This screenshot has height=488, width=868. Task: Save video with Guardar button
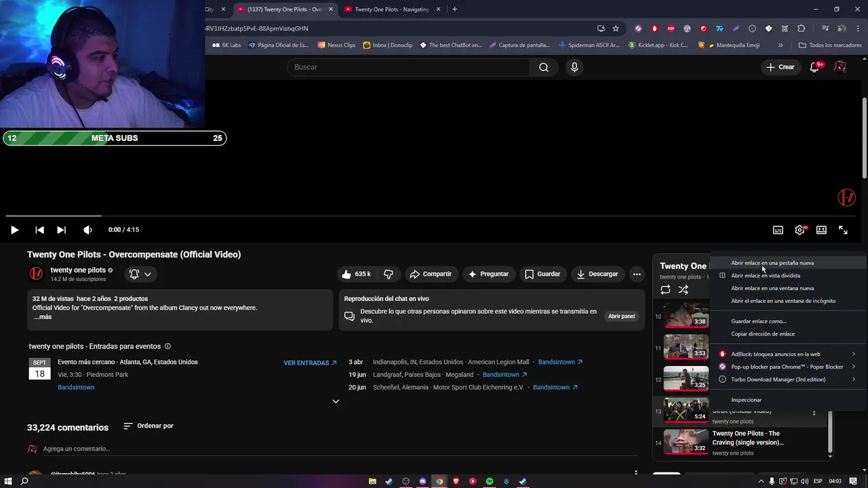click(x=542, y=274)
